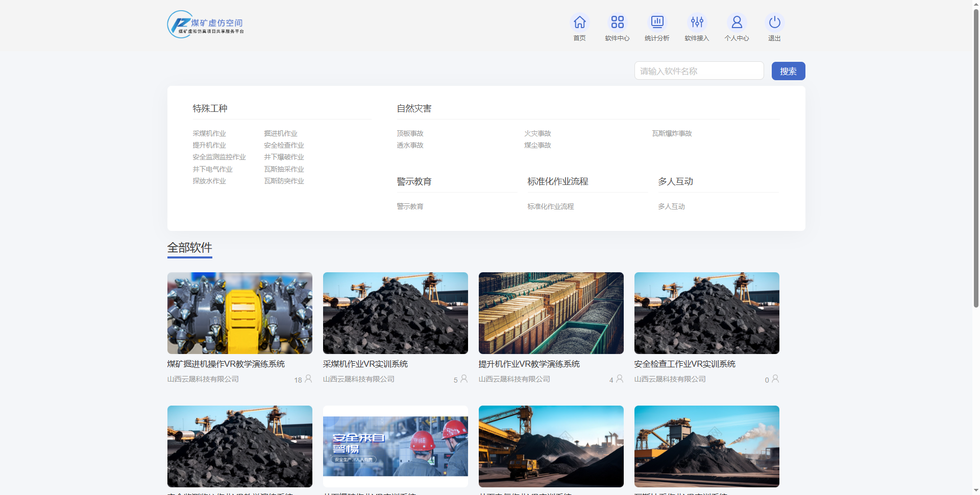
Task: Click the title 采煤机作业VR实训系统
Action: point(365,364)
